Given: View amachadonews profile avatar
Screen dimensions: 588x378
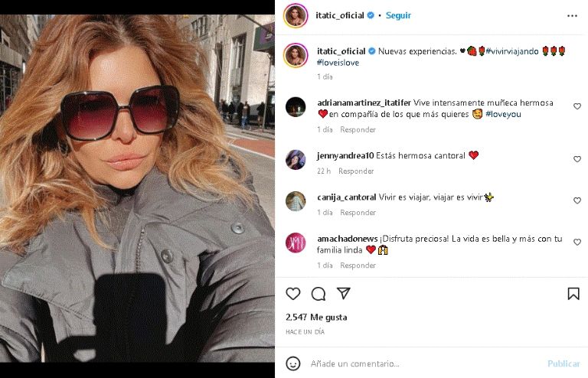Looking at the screenshot, I should coord(296,243).
